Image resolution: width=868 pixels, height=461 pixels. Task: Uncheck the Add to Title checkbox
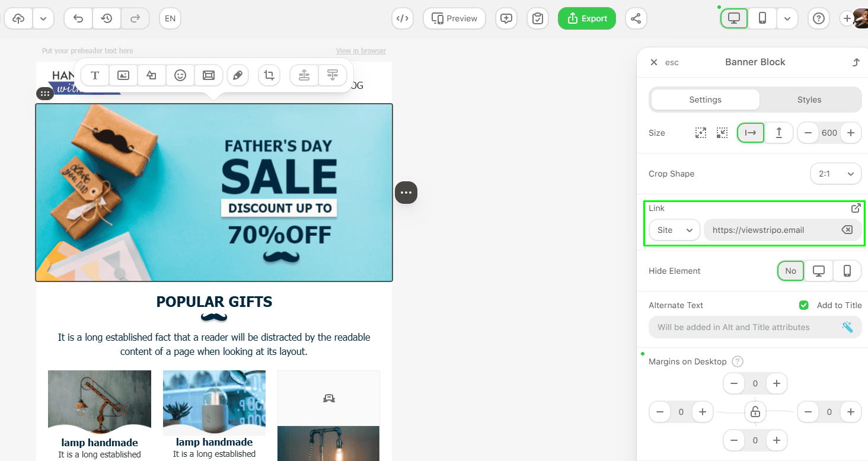(804, 305)
